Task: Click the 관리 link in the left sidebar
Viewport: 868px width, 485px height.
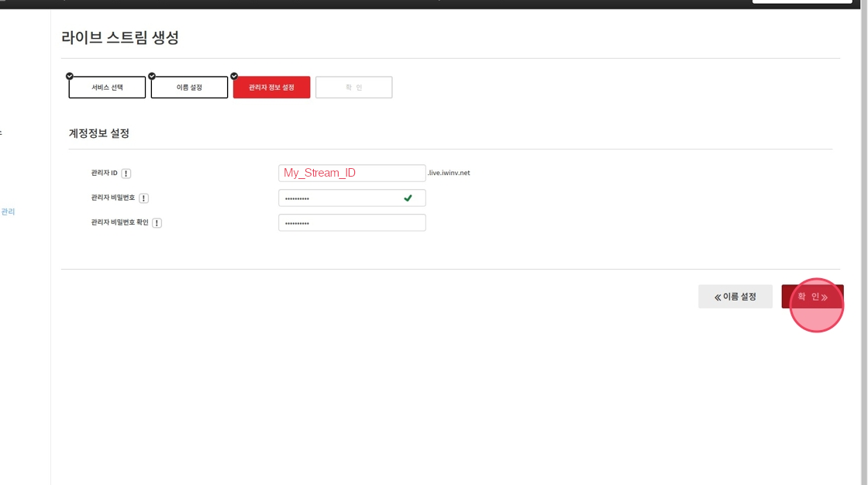Action: click(x=8, y=212)
